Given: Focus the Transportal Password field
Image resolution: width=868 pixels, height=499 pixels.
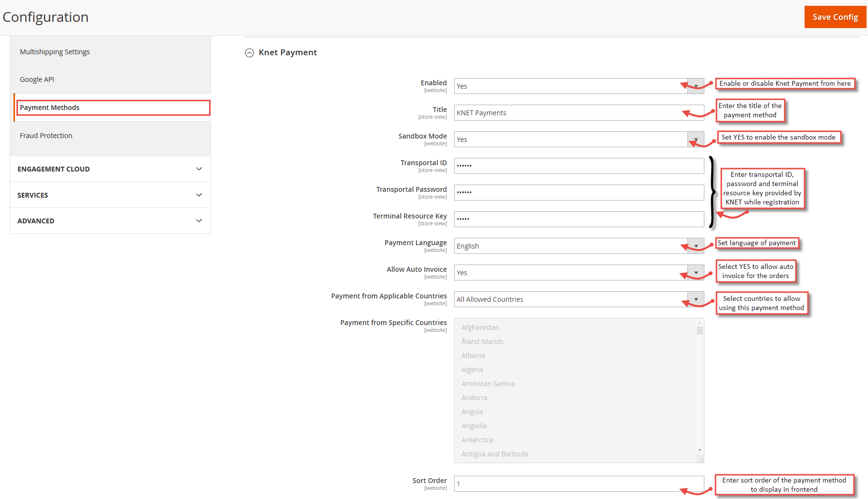Looking at the screenshot, I should pyautogui.click(x=579, y=193).
